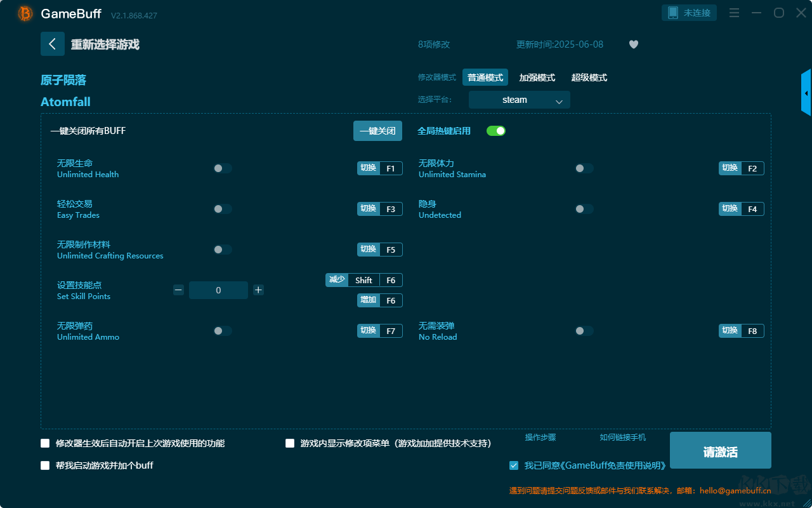Select 超级模式 trainer mode tab
This screenshot has width=812, height=508.
[589, 77]
